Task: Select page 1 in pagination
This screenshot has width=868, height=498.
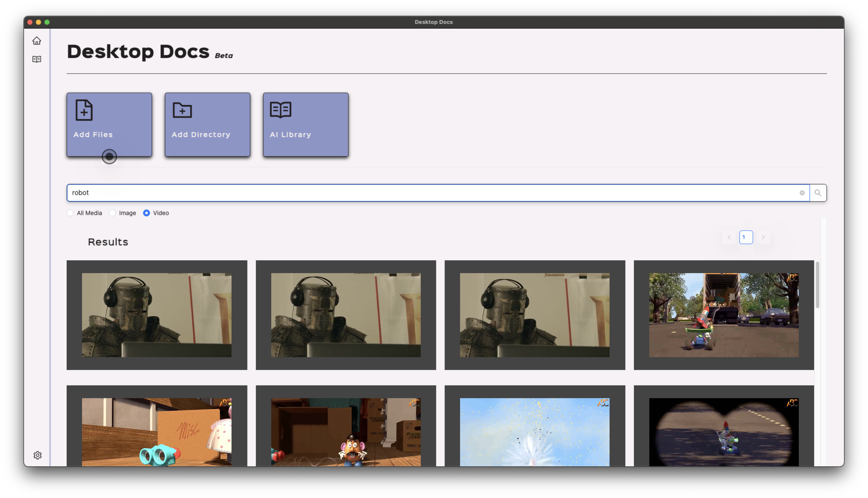Action: point(746,237)
